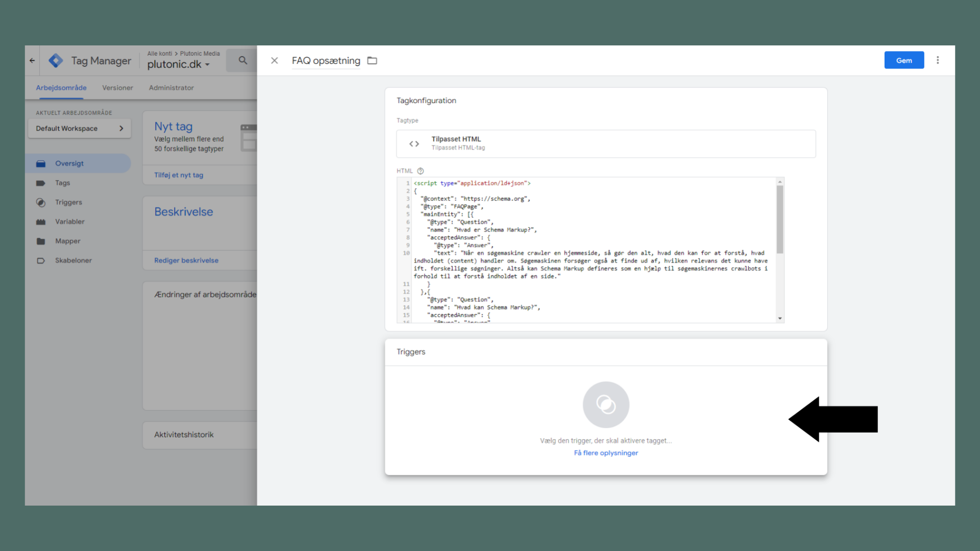Click the Skabeloner sidebar template icon

[x=41, y=261]
